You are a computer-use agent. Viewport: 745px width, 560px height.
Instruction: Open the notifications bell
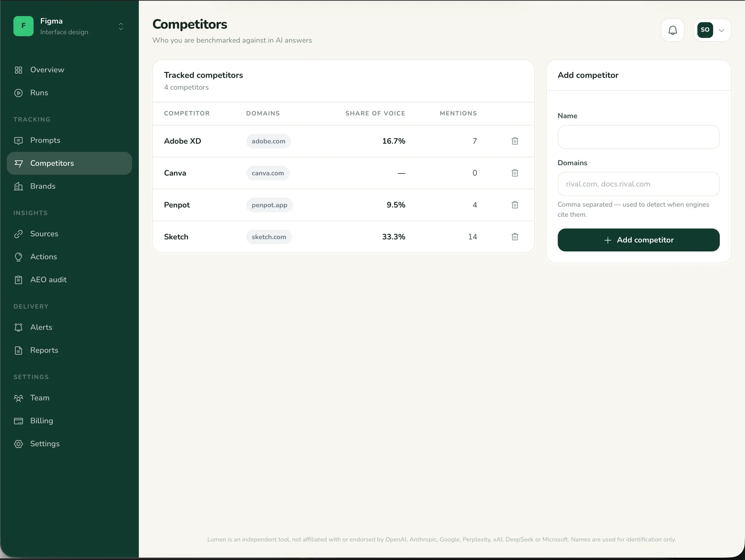pos(672,30)
